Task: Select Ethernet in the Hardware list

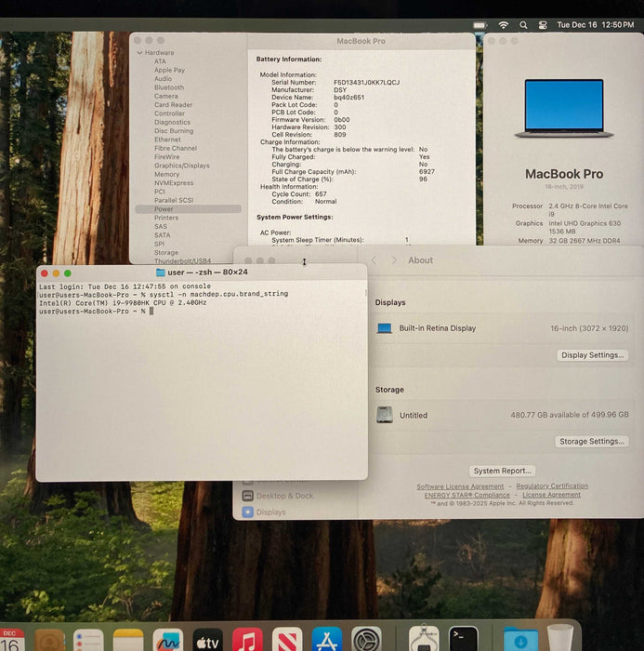Action: 167,139
